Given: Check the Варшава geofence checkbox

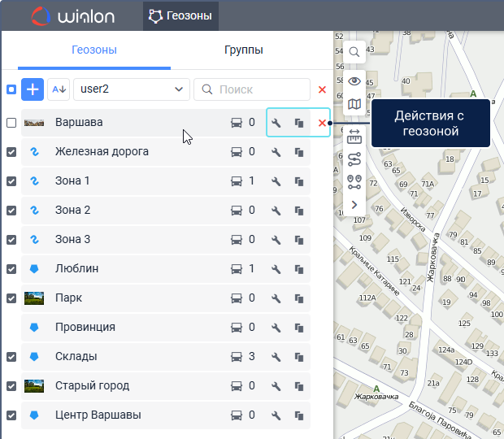Looking at the screenshot, I should [x=11, y=123].
